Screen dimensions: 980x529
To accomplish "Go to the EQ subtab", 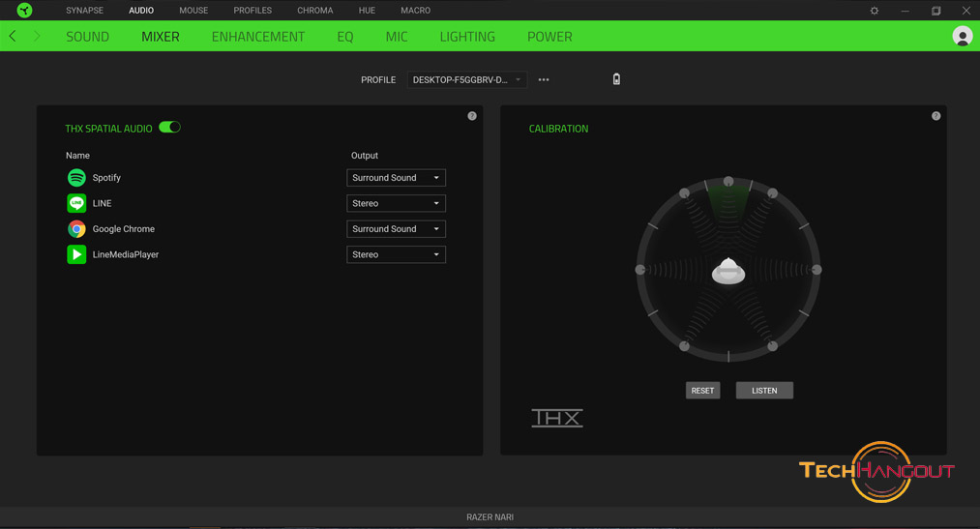I will (x=345, y=37).
